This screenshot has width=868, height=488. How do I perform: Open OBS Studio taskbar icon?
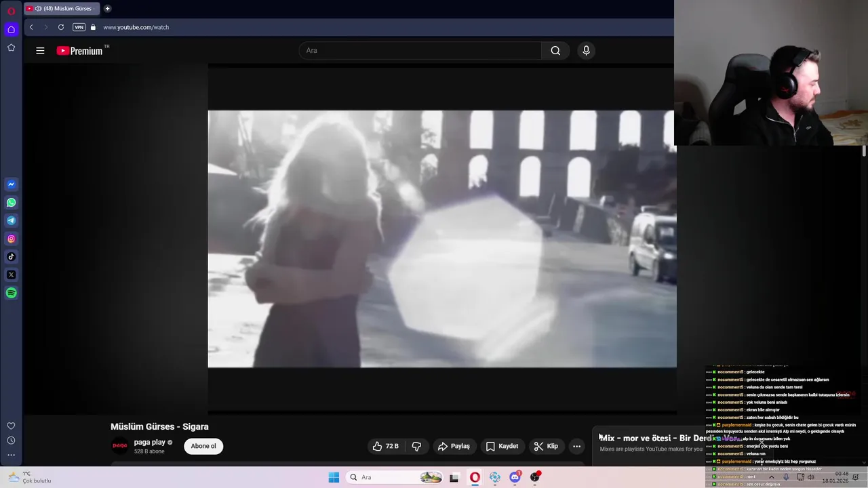[535, 477]
